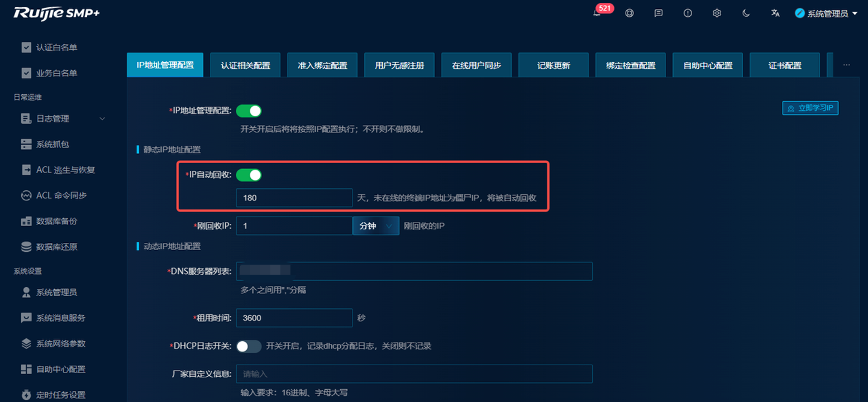Open the 系统管理员 user dropdown
Viewport: 868px width, 402px height.
pyautogui.click(x=826, y=13)
